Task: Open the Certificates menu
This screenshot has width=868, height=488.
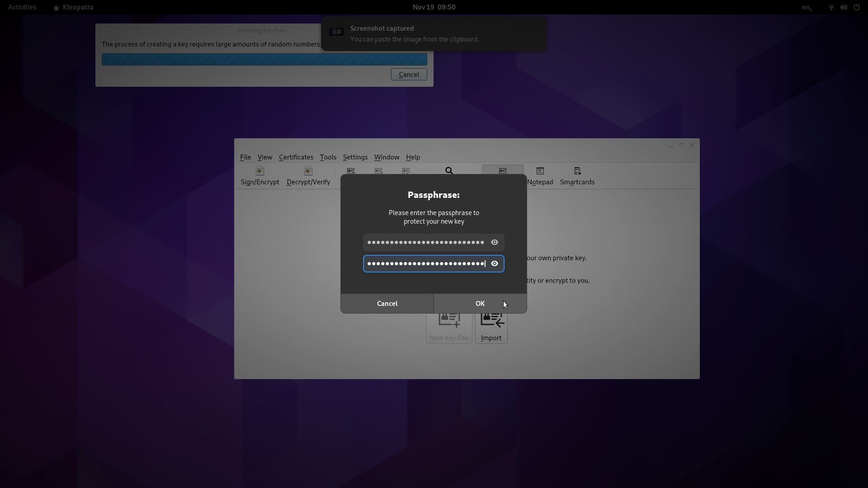Action: 296,157
